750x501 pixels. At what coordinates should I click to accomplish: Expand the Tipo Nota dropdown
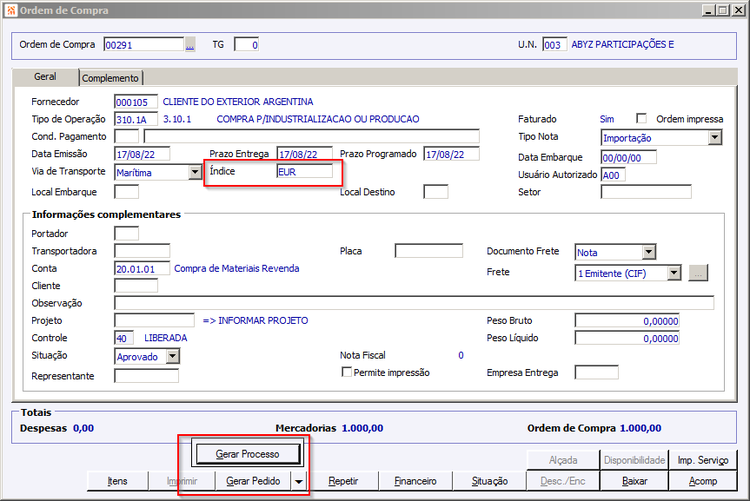click(x=714, y=137)
